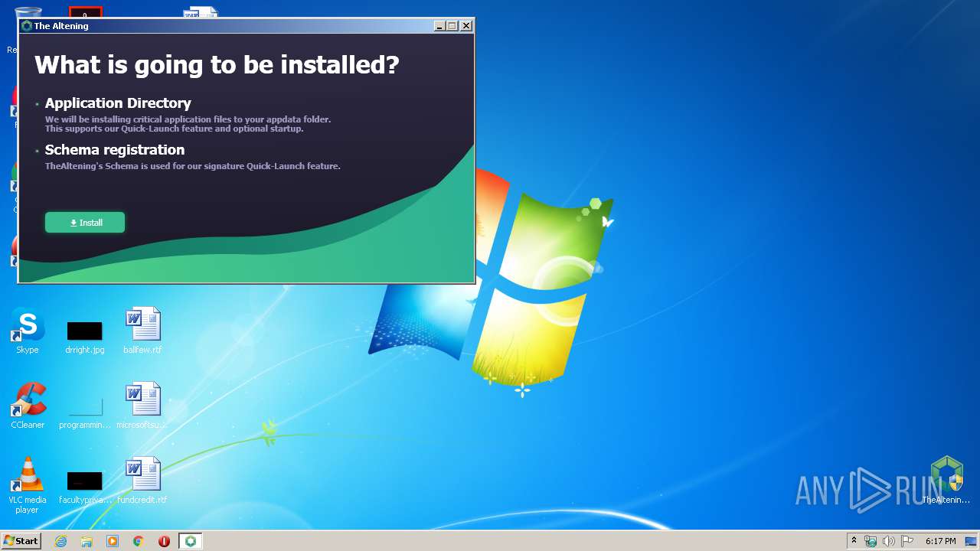Select the microsoftsu... document icon
The image size is (980, 551).
[x=142, y=406]
